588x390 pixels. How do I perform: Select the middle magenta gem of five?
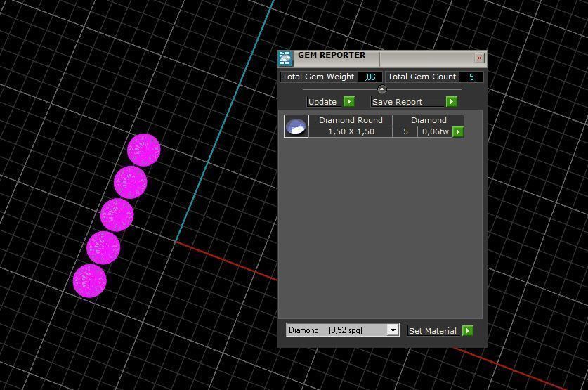tap(117, 215)
